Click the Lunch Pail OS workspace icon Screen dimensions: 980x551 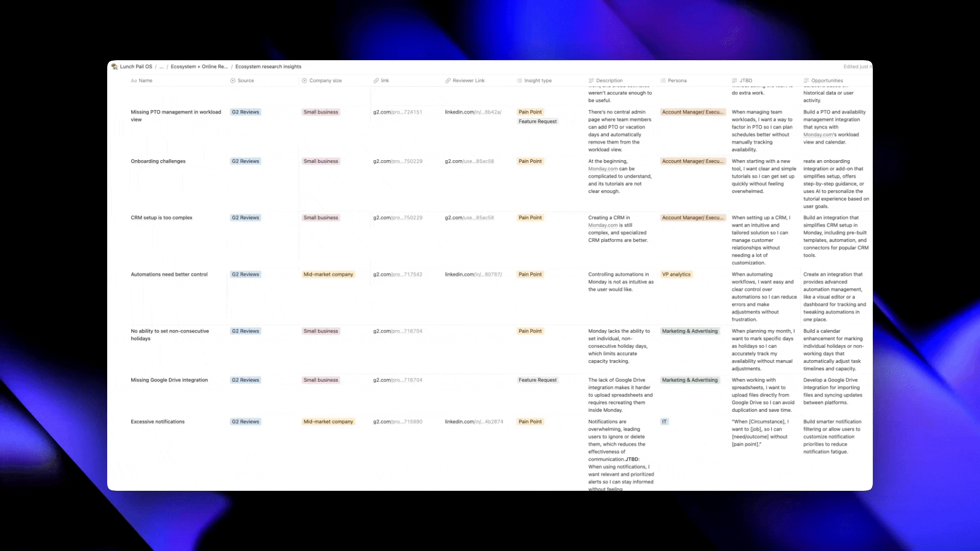[x=114, y=66]
